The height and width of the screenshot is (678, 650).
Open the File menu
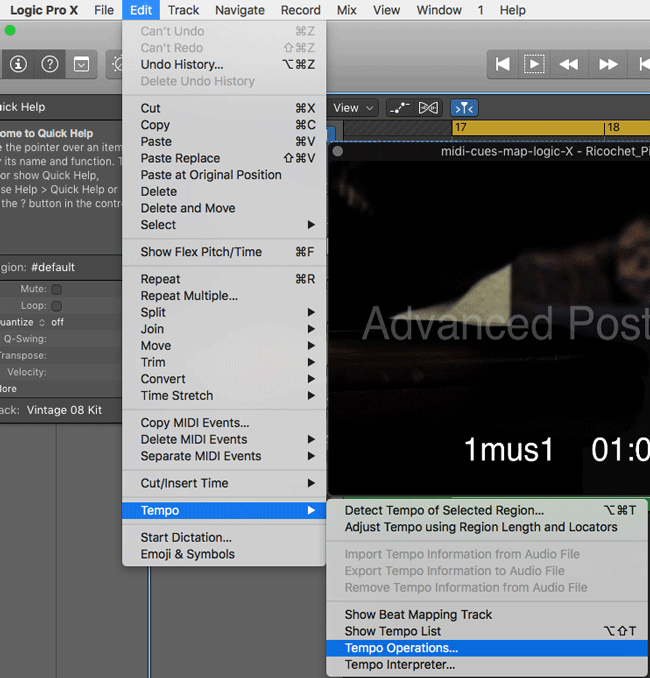104,10
